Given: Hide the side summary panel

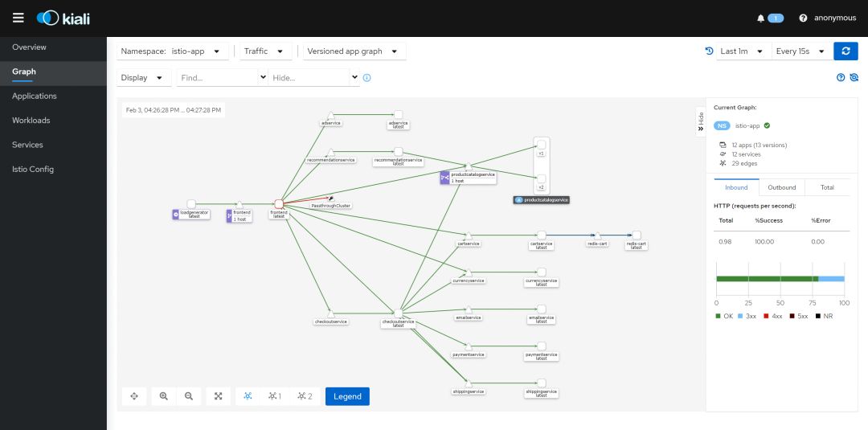Looking at the screenshot, I should click(700, 122).
